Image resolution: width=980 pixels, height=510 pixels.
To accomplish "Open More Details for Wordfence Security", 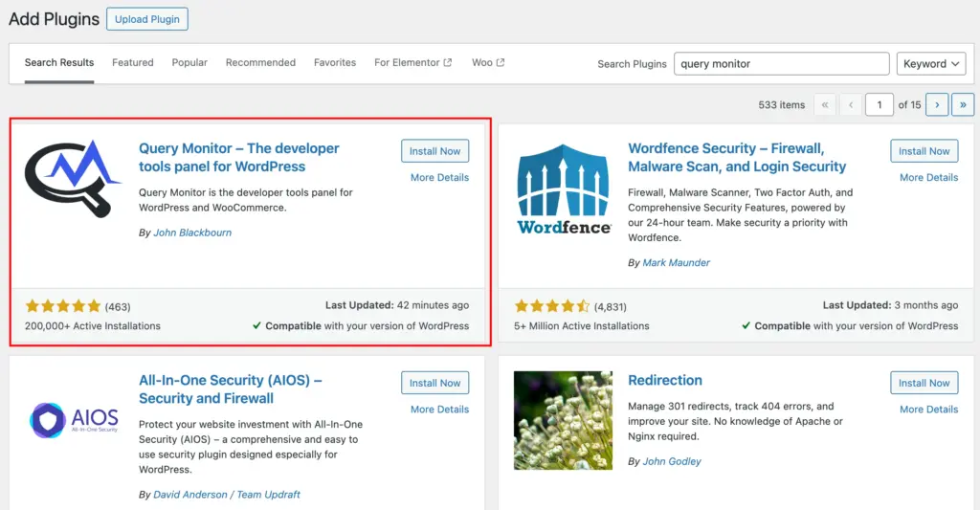I will pos(928,178).
